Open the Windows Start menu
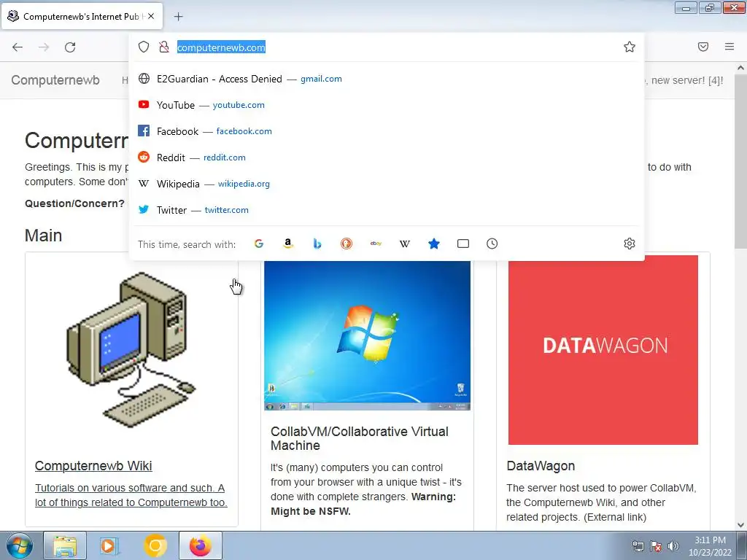This screenshot has height=560, width=747. click(20, 545)
